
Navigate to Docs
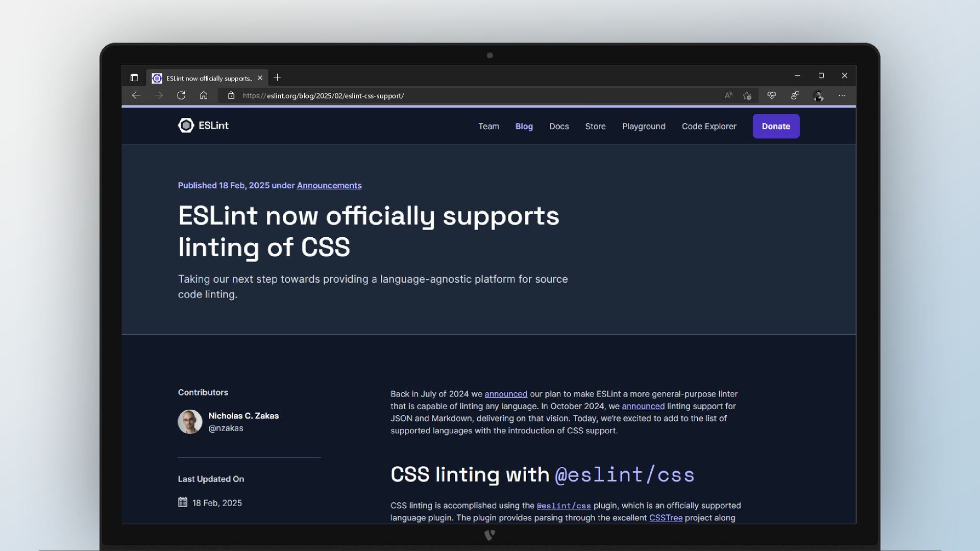pos(559,126)
